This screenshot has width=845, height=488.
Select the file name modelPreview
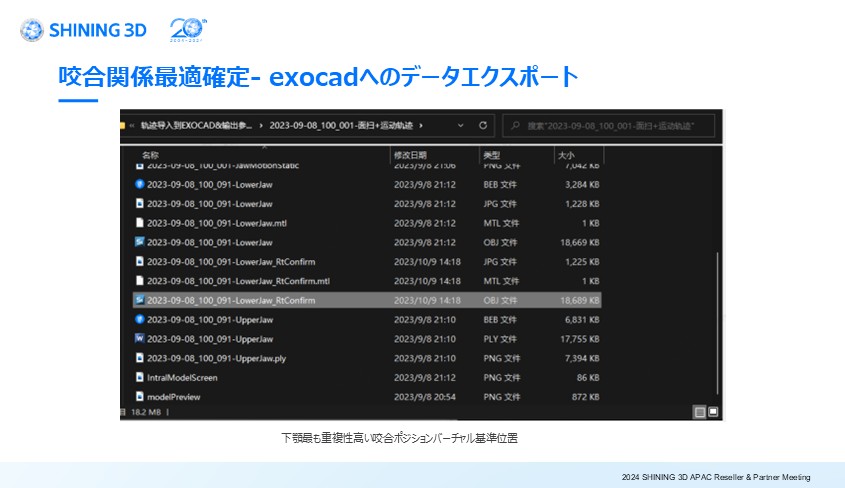(174, 397)
